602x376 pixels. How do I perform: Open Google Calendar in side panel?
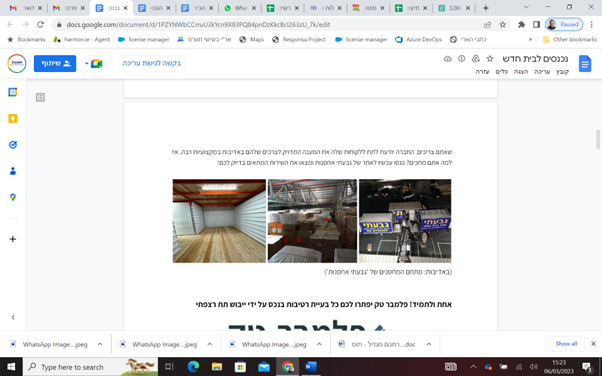point(13,92)
